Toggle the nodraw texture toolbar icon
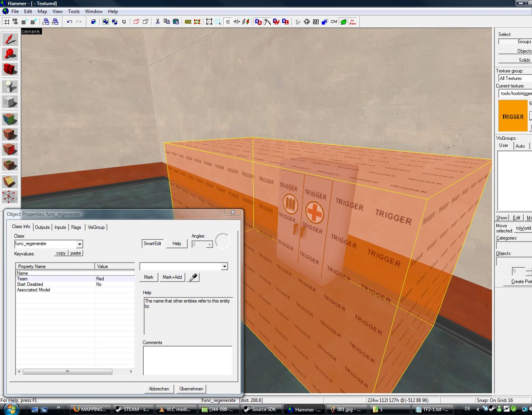Image resolution: width=532 pixels, height=415 pixels. point(352,22)
